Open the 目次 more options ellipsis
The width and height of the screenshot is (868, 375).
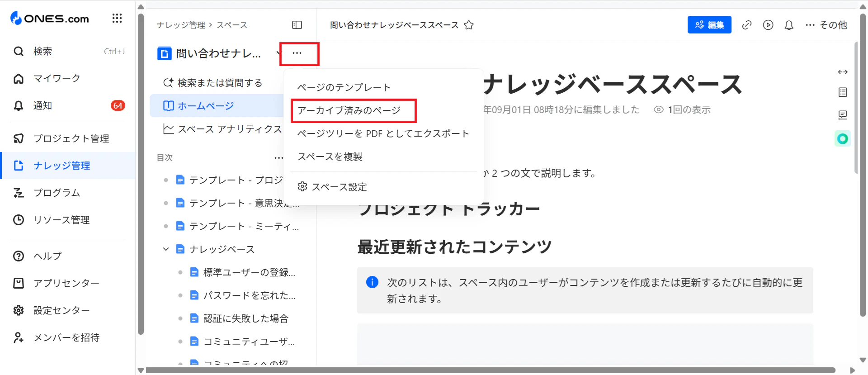[278, 158]
